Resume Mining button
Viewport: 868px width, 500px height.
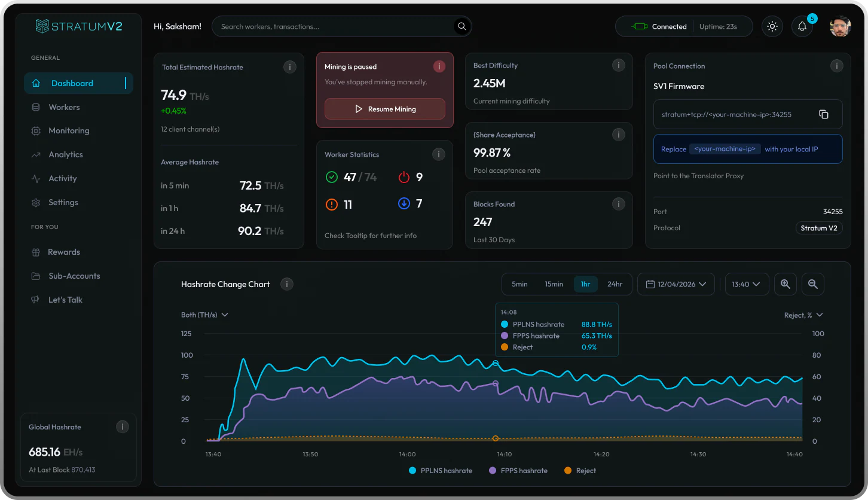click(385, 109)
